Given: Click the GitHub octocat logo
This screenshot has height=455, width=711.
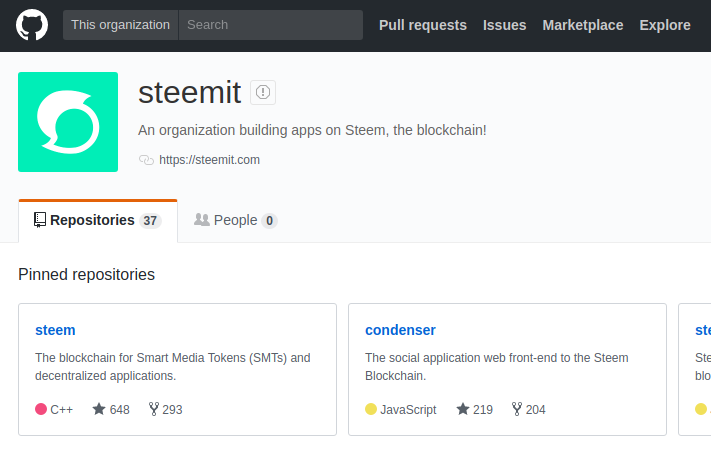Looking at the screenshot, I should [x=32, y=25].
